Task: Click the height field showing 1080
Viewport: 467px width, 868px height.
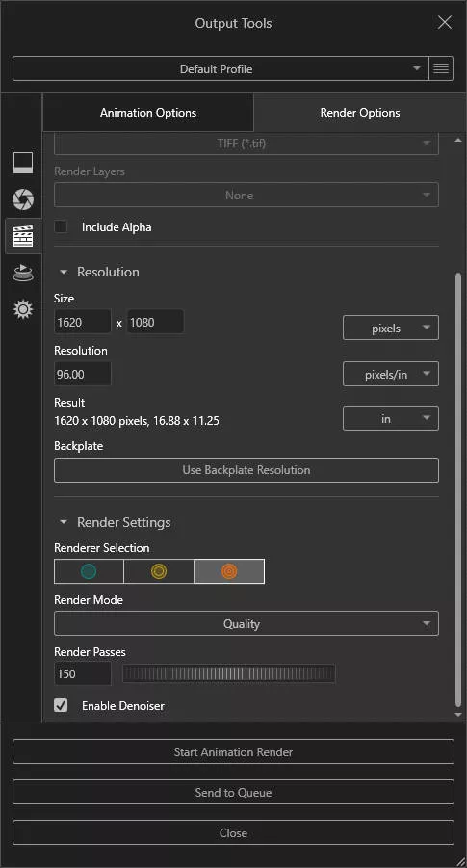Action: click(x=155, y=322)
